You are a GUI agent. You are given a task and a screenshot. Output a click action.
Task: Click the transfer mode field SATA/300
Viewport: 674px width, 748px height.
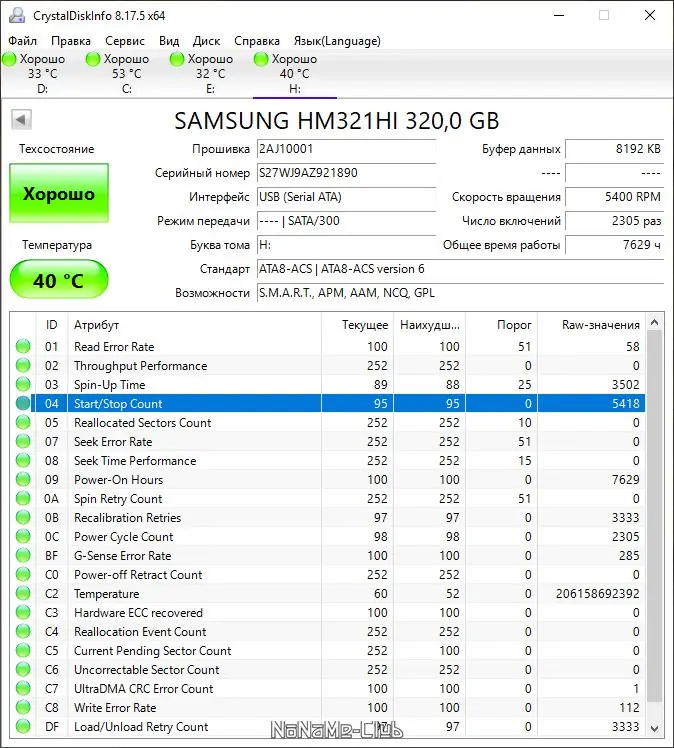(x=346, y=221)
